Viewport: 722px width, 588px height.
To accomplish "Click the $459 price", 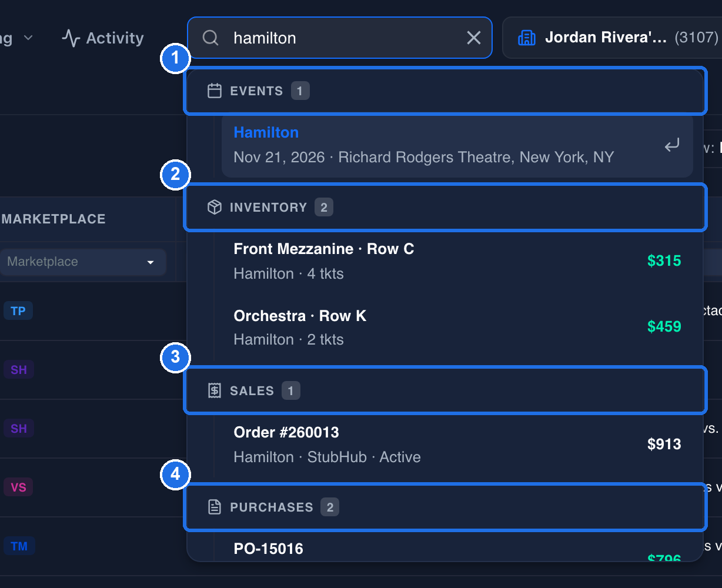I will [x=664, y=326].
